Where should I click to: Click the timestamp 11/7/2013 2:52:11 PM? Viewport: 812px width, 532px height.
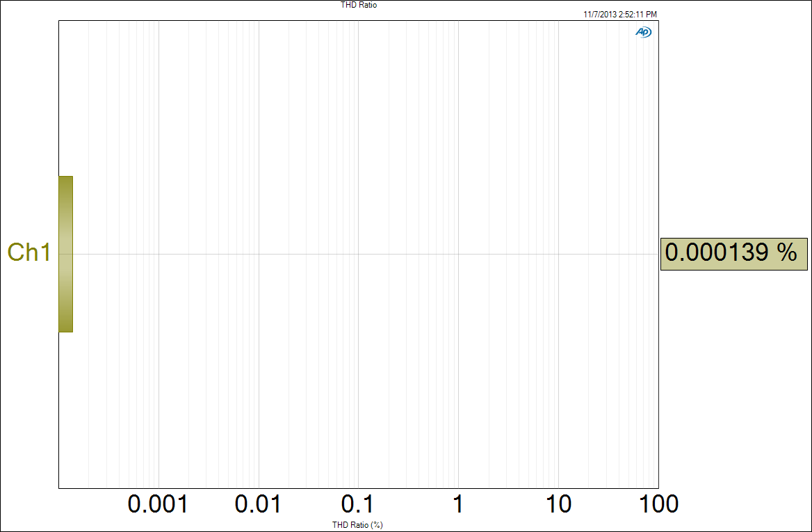pyautogui.click(x=620, y=15)
